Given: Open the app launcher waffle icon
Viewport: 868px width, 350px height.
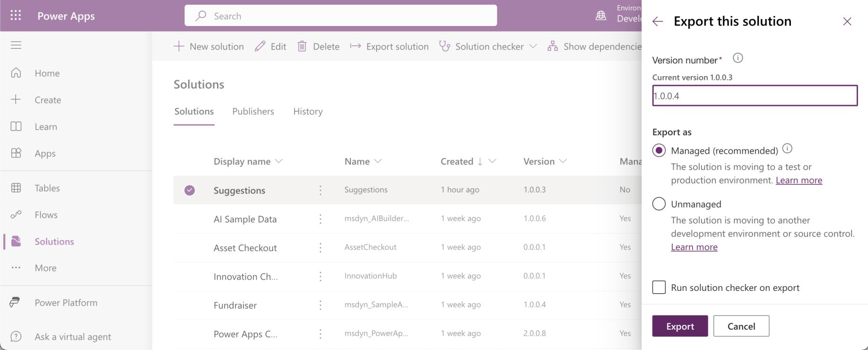Looking at the screenshot, I should [16, 16].
